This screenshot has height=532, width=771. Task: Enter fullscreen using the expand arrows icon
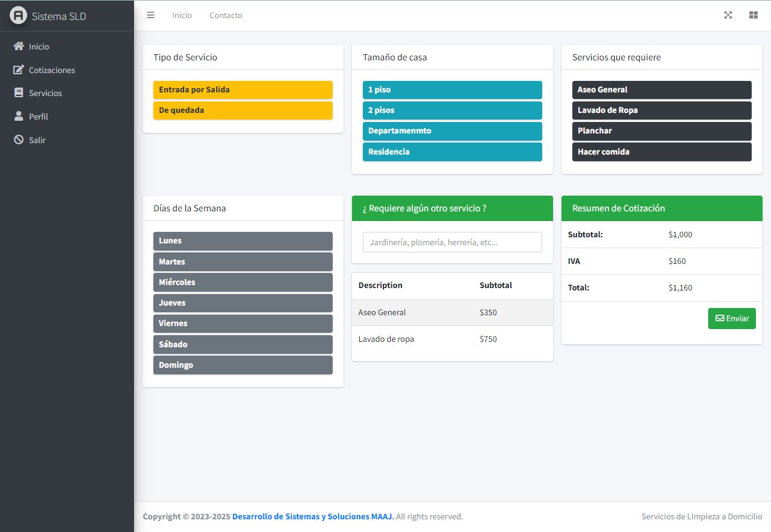point(728,16)
